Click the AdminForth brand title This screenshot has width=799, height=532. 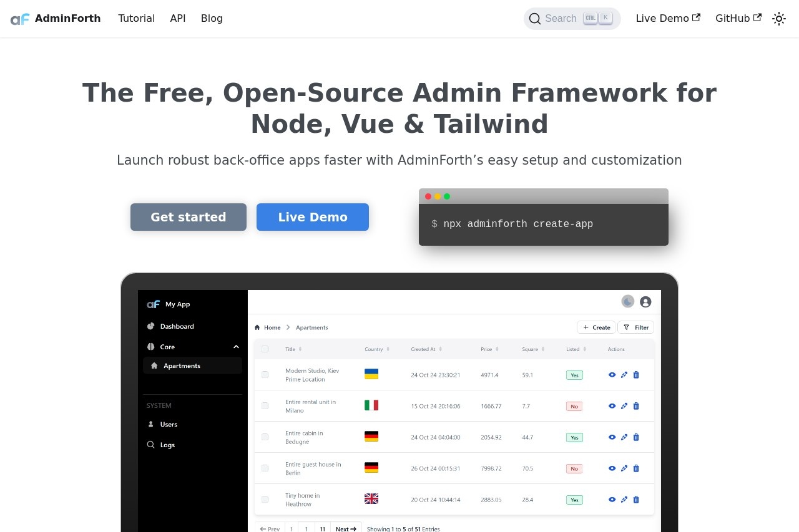point(67,19)
